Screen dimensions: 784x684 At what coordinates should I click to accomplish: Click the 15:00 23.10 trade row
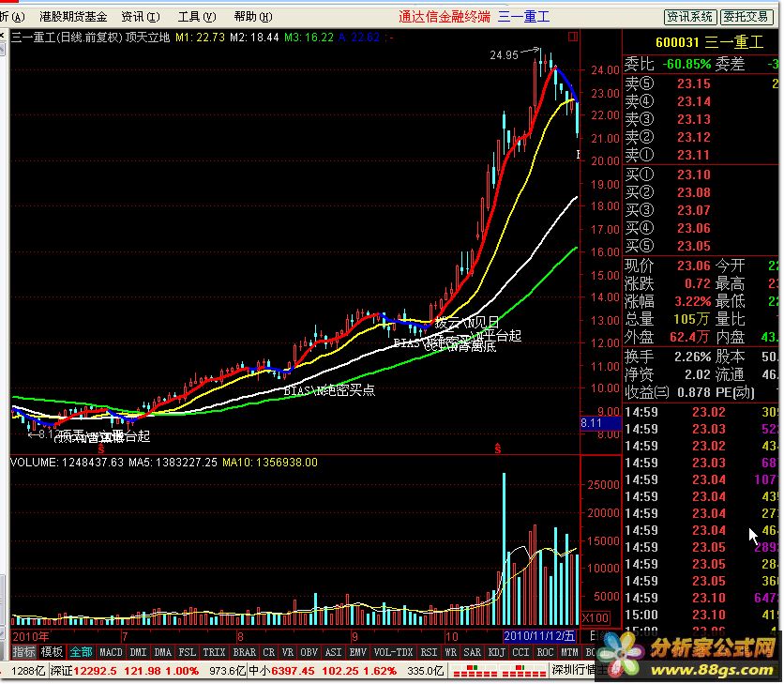coord(700,615)
